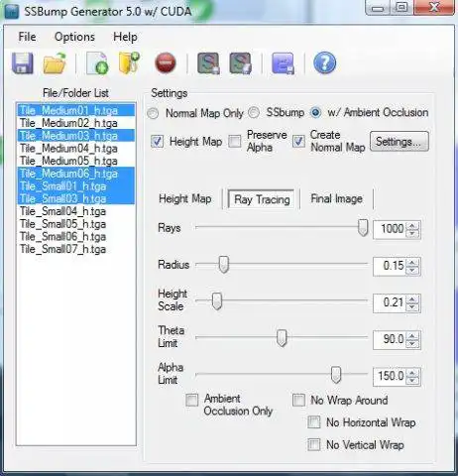This screenshot has width=458, height=476.
Task: Select Tile_Medium04_h.tga in the file list
Action: pos(76,149)
